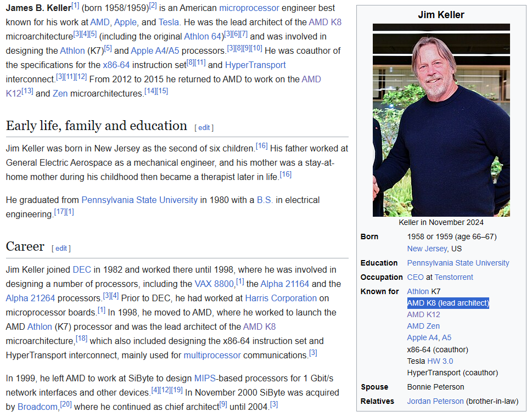Open Jim Keller infobox photo
This screenshot has height=417, width=532.
441,120
